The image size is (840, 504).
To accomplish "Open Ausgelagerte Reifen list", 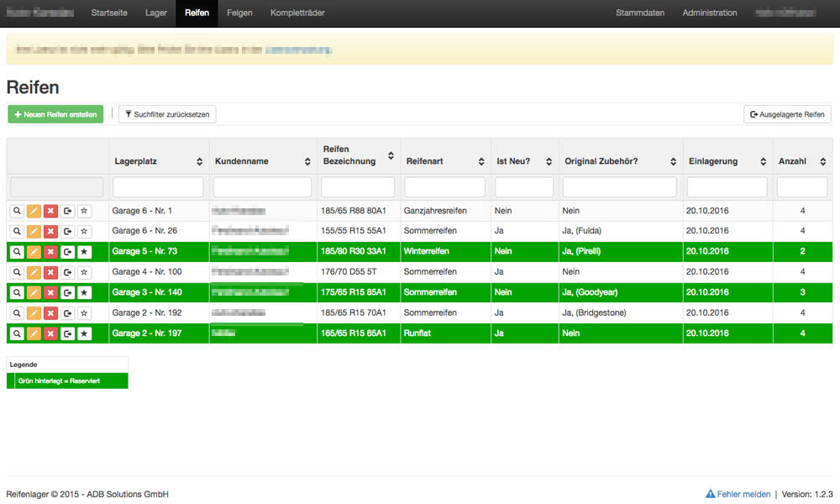I will (x=787, y=114).
